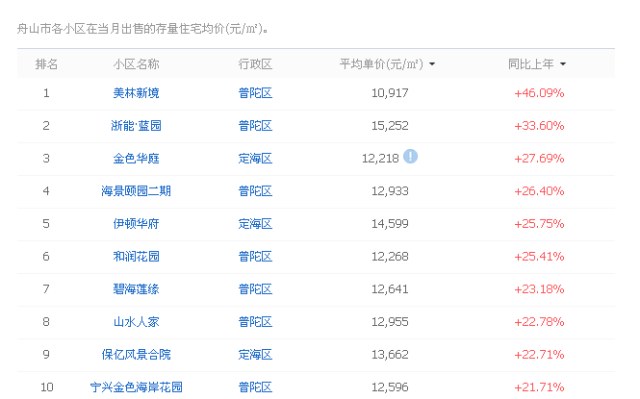This screenshot has width=640, height=399.
Task: Open 浙能·蓝园 community link
Action: [136, 126]
